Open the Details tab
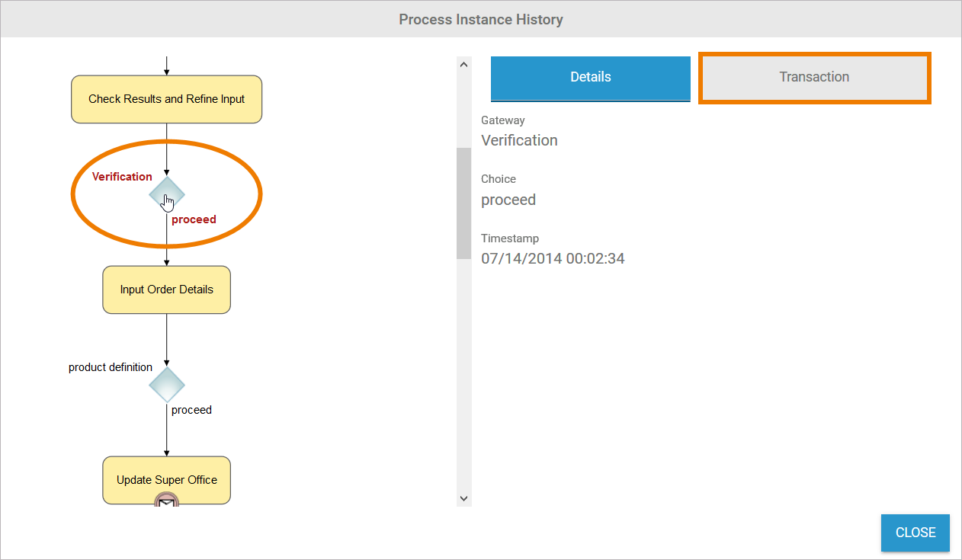This screenshot has height=560, width=962. click(590, 77)
